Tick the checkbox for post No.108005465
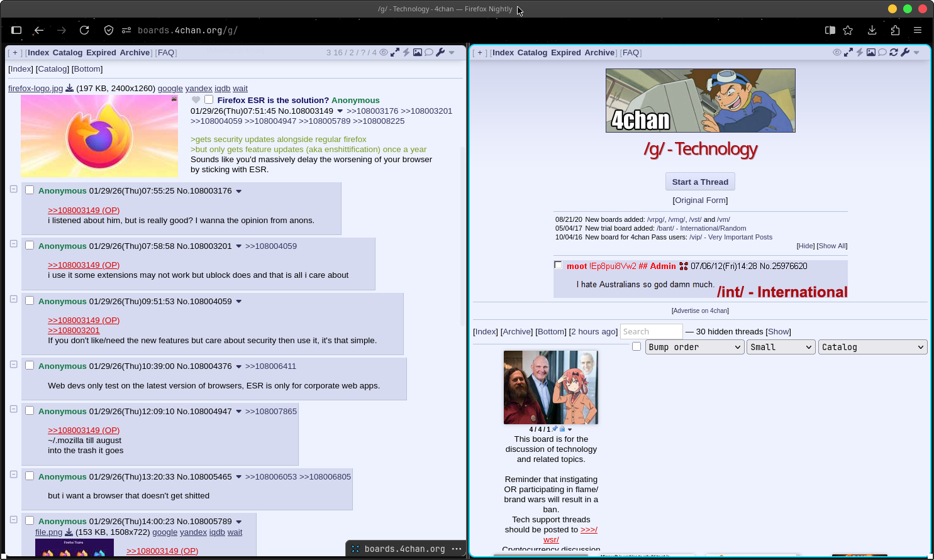 (x=30, y=476)
